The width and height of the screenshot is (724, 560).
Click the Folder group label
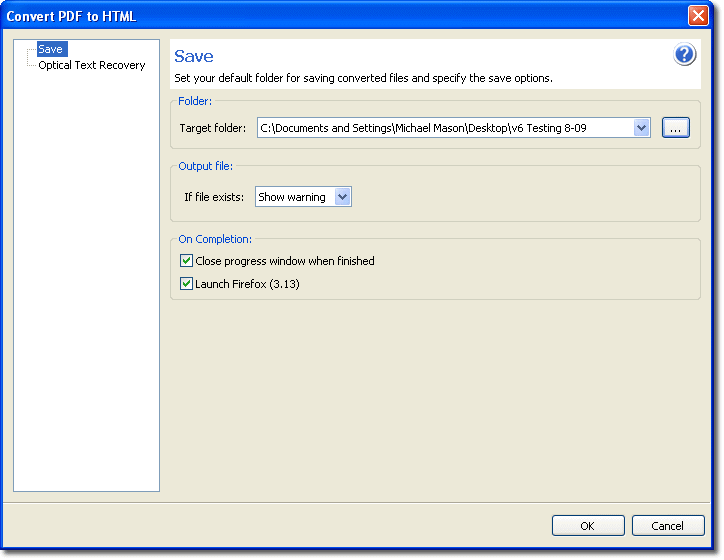(195, 101)
